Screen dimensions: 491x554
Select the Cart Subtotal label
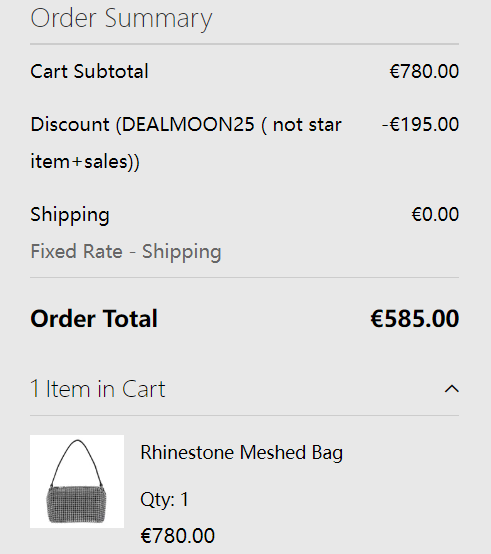[89, 71]
